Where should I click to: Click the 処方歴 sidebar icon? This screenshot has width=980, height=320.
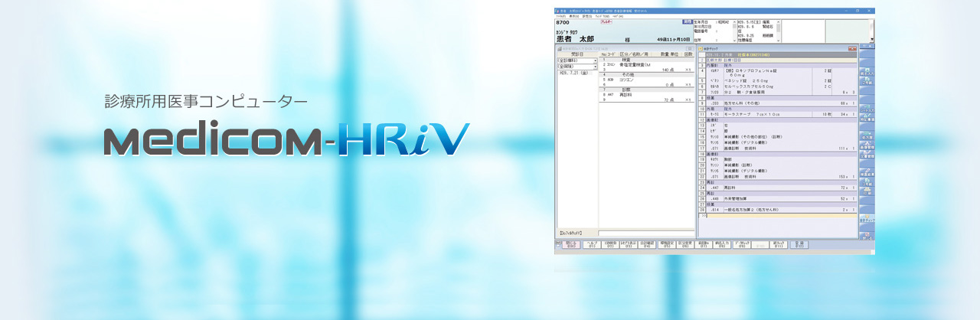click(x=867, y=139)
